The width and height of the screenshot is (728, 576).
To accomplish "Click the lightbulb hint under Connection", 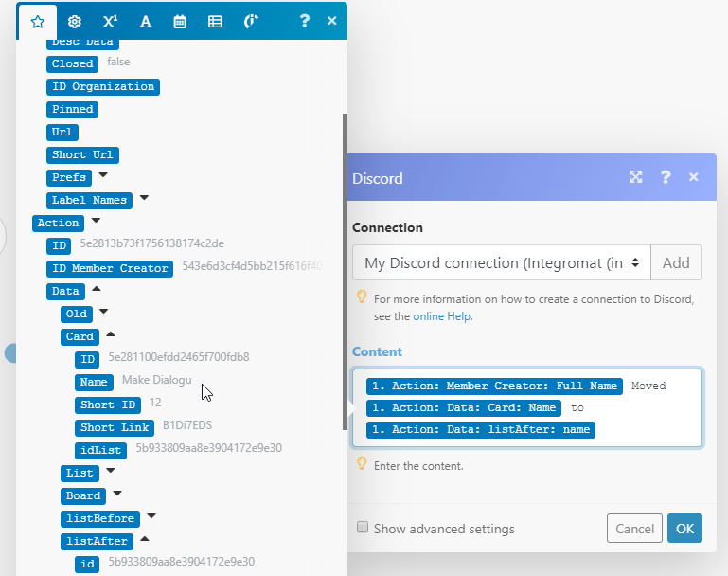I will 362,297.
